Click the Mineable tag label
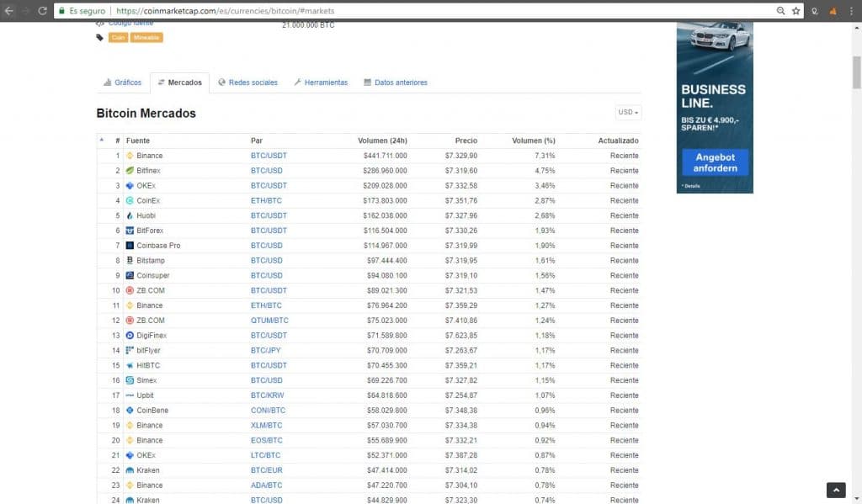This screenshot has height=504, width=862. click(x=146, y=37)
